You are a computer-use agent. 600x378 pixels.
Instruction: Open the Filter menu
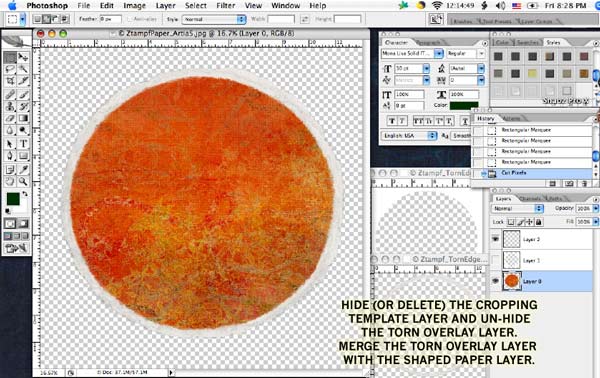(226, 5)
